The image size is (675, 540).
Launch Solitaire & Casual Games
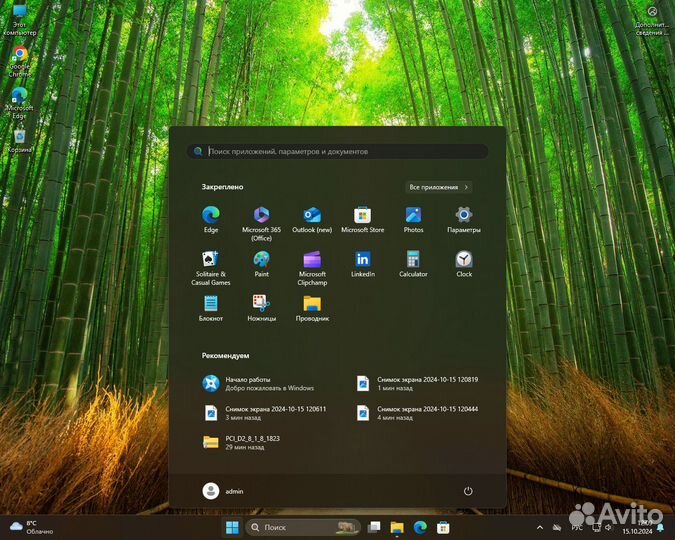(211, 267)
